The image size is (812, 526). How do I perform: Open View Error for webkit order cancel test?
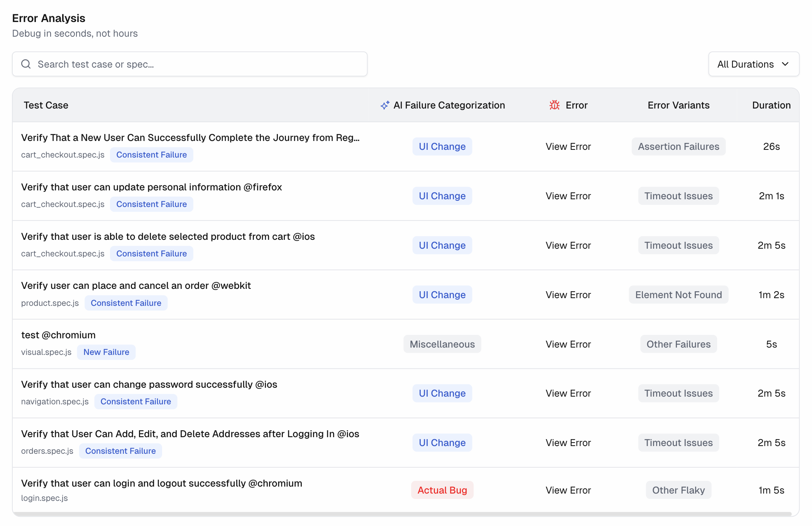[568, 294]
